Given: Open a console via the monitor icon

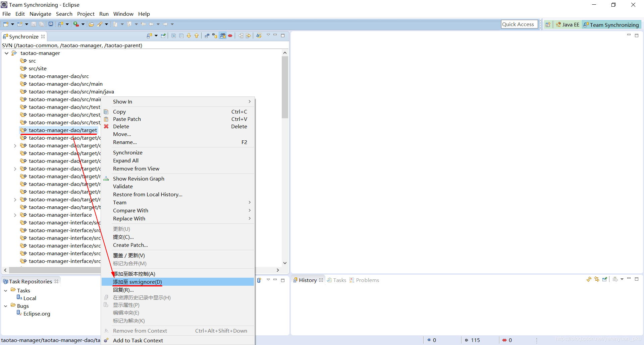Looking at the screenshot, I should pyautogui.click(x=51, y=24).
